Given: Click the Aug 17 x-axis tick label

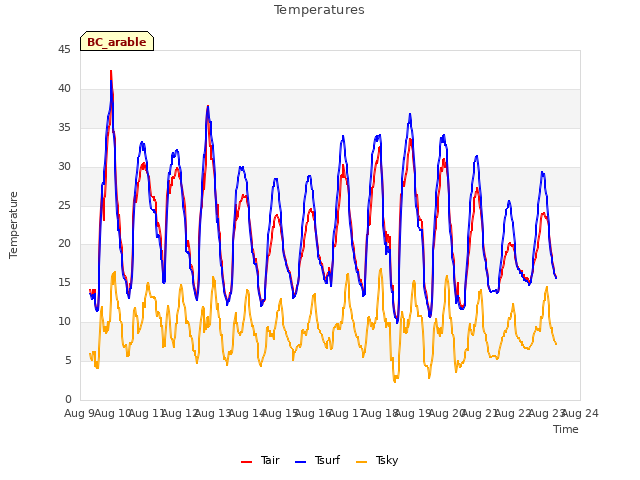Looking at the screenshot, I should pos(347,413).
